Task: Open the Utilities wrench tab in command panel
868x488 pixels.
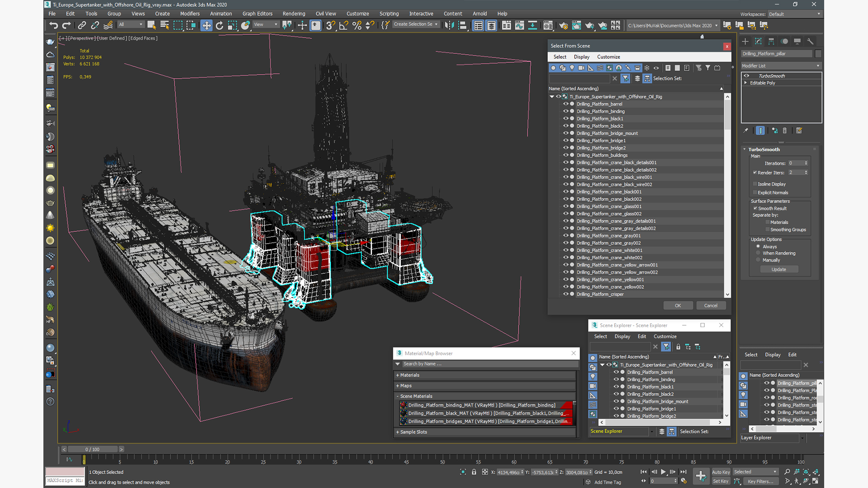Action: pyautogui.click(x=810, y=41)
